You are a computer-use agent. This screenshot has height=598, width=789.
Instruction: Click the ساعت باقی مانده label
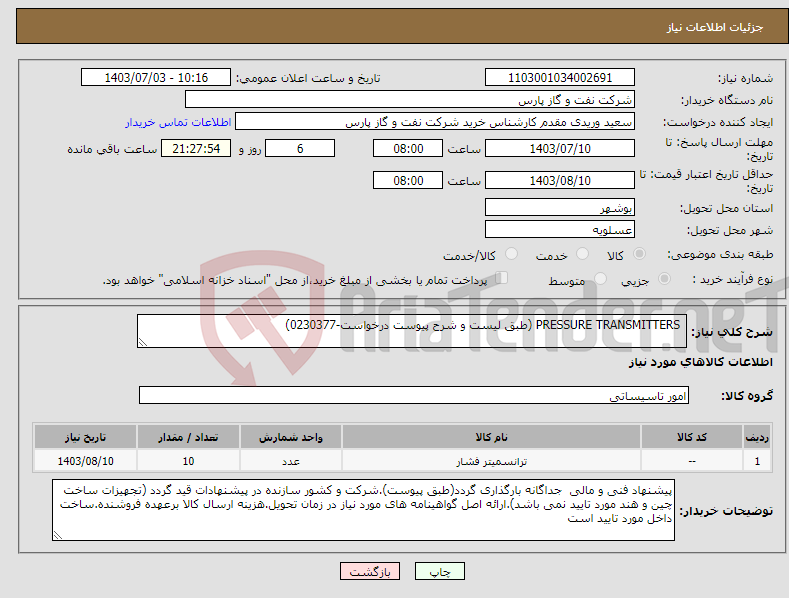(112, 150)
